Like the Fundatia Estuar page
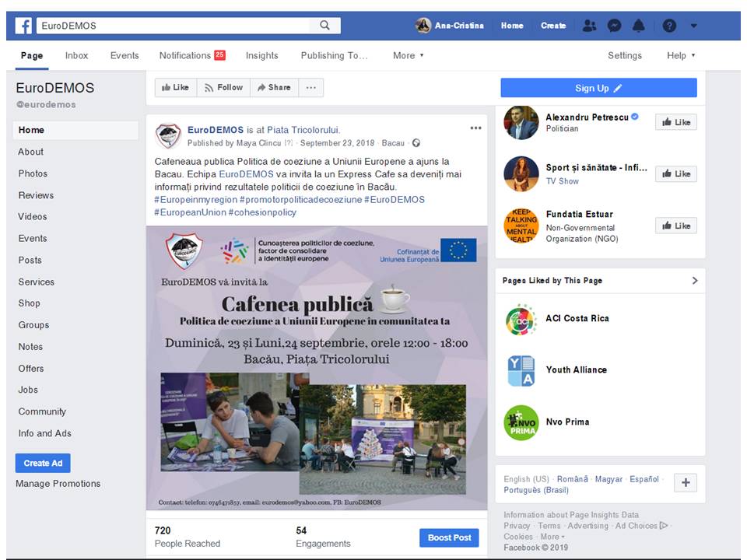Viewport: 747px width, 560px height. pyautogui.click(x=676, y=226)
